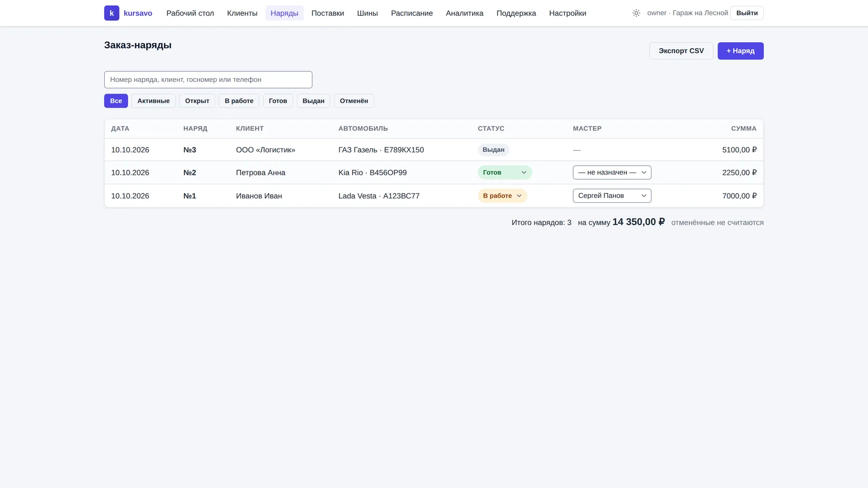Open order №3 link
This screenshot has height=488, width=868.
pyautogui.click(x=189, y=150)
